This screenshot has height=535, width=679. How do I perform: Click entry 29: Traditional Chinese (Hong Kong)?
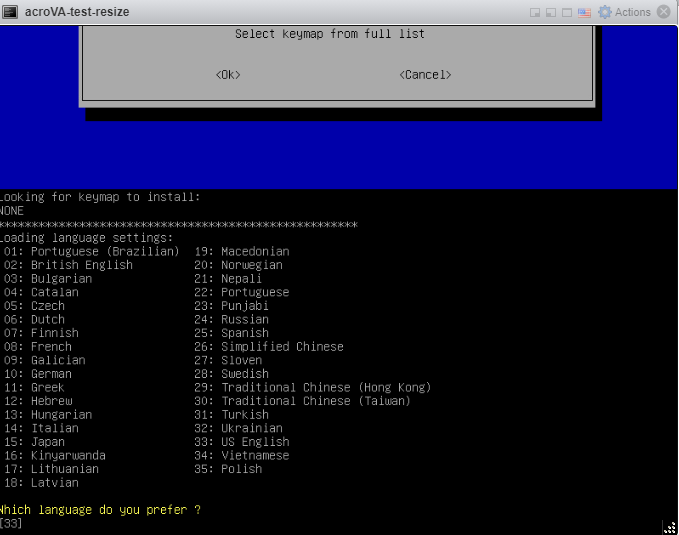click(x=313, y=388)
